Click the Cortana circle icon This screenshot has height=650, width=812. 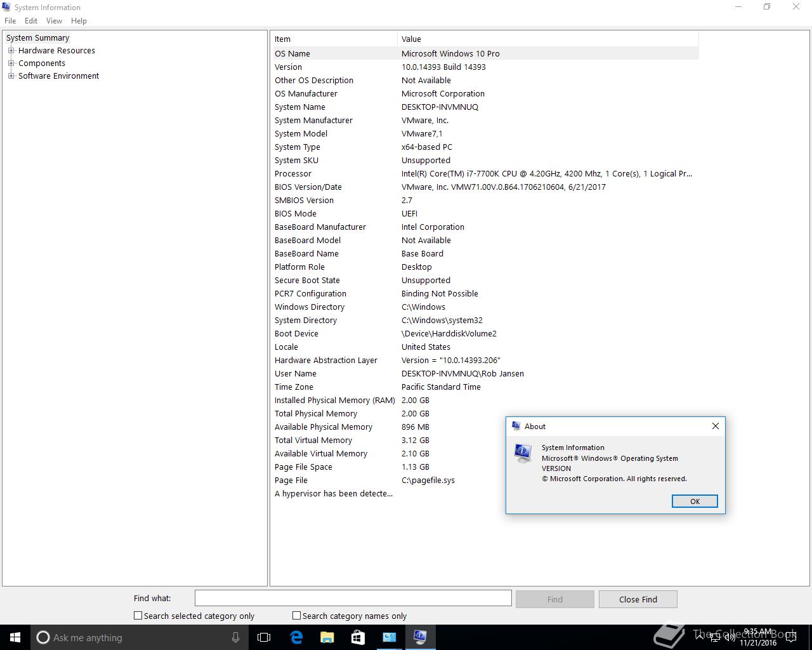pyautogui.click(x=43, y=637)
